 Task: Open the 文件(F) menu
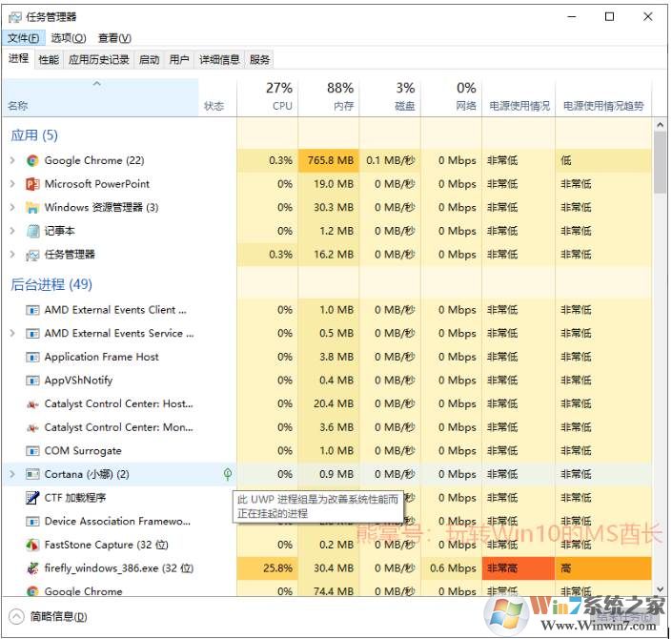click(x=24, y=38)
